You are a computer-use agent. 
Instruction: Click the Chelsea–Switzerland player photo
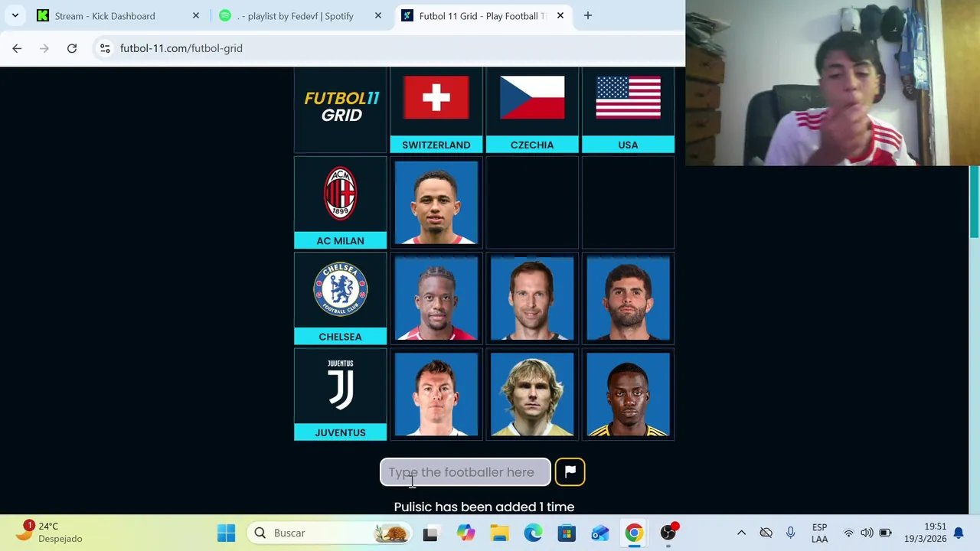click(436, 298)
